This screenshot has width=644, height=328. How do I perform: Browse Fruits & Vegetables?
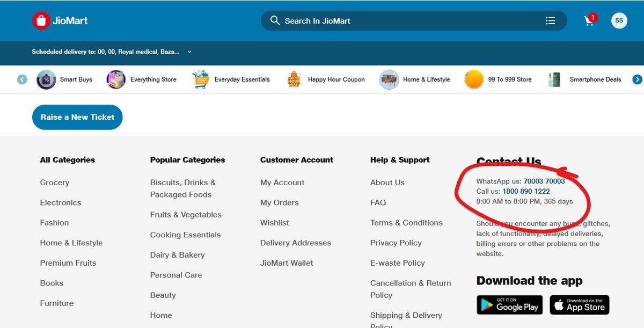(186, 215)
